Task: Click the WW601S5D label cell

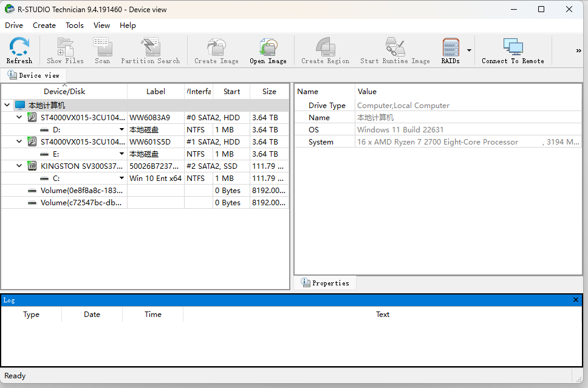Action: coord(156,141)
